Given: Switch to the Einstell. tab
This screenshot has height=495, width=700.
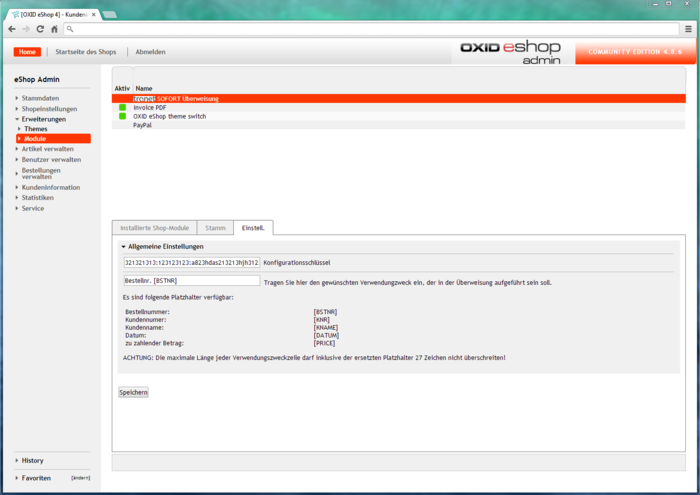Looking at the screenshot, I should tap(253, 228).
